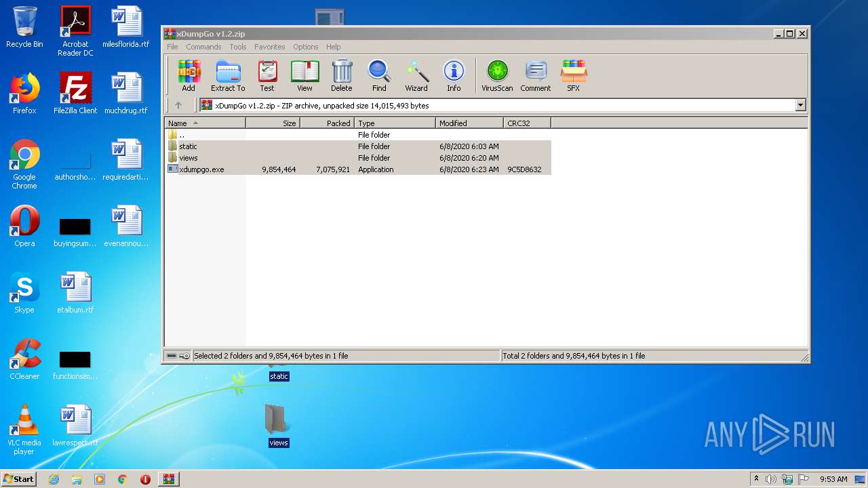The height and width of the screenshot is (488, 868).
Task: Sort by Packed column header
Action: point(327,123)
